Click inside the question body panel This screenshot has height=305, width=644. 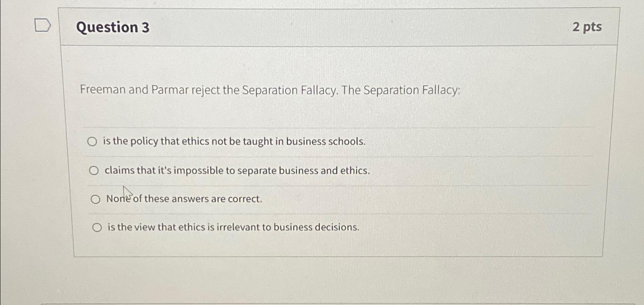(339, 114)
